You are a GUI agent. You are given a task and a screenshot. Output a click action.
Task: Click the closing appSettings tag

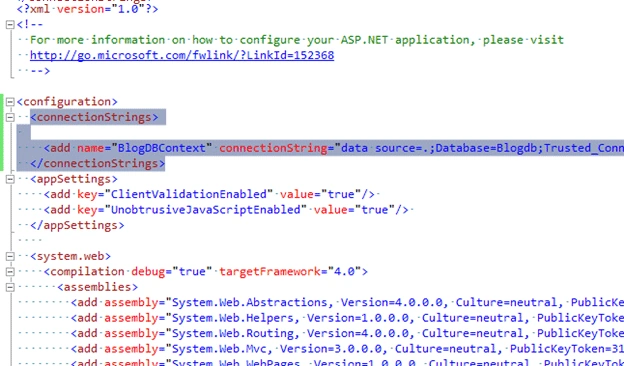tap(77, 225)
